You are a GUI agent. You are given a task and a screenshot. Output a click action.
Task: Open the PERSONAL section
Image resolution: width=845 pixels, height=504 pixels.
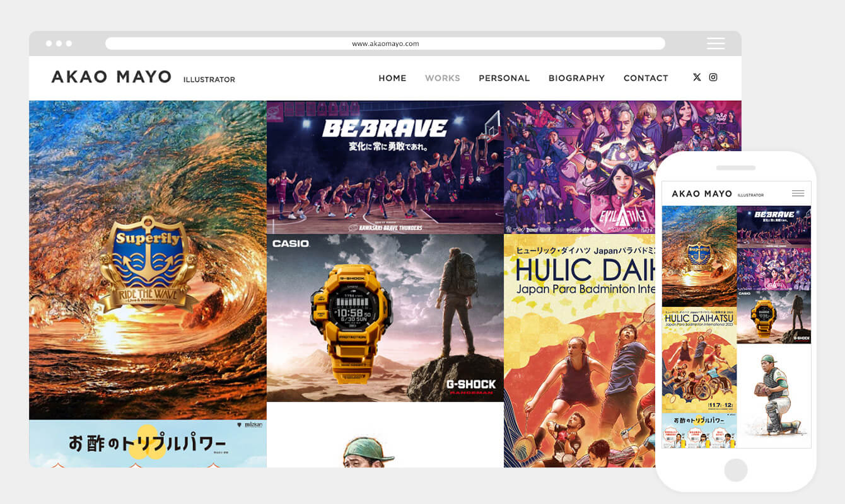(x=504, y=78)
